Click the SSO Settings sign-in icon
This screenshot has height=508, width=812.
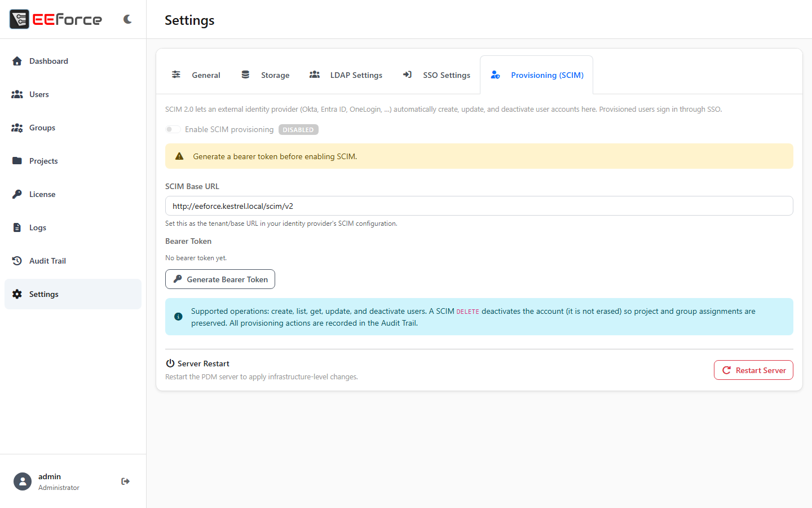click(407, 75)
